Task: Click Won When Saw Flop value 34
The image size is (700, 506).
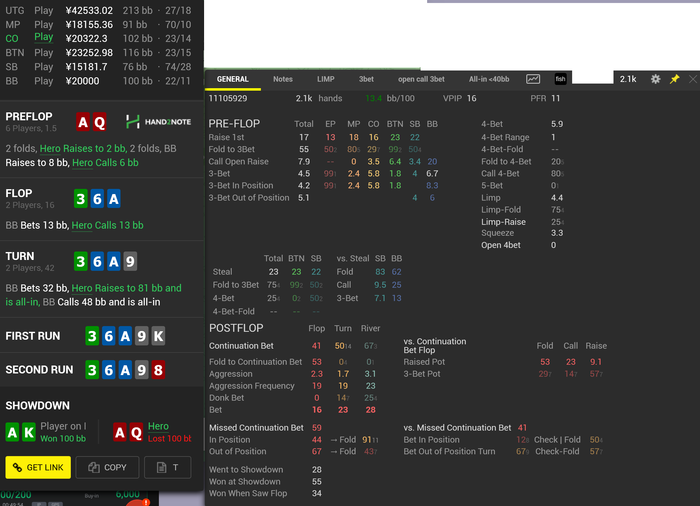Action: click(x=317, y=493)
